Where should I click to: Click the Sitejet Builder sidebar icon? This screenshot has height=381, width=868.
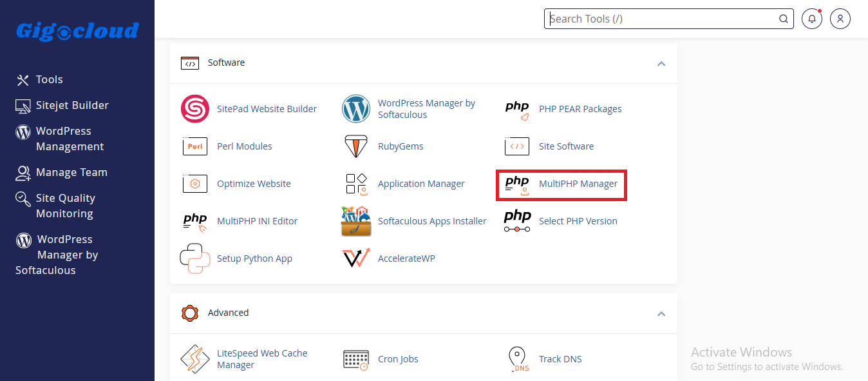[x=23, y=106]
